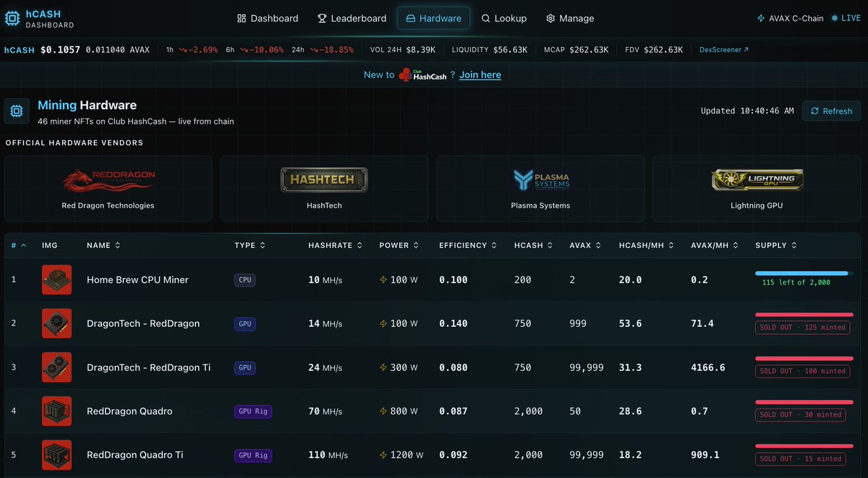Click the CPU type badge
Image resolution: width=868 pixels, height=478 pixels.
pyautogui.click(x=245, y=280)
